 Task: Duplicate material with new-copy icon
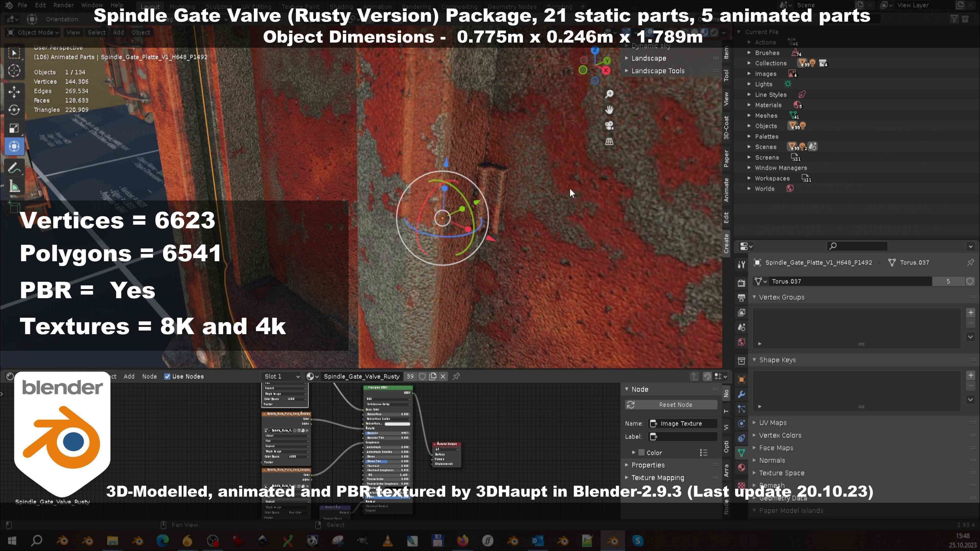[x=433, y=377]
